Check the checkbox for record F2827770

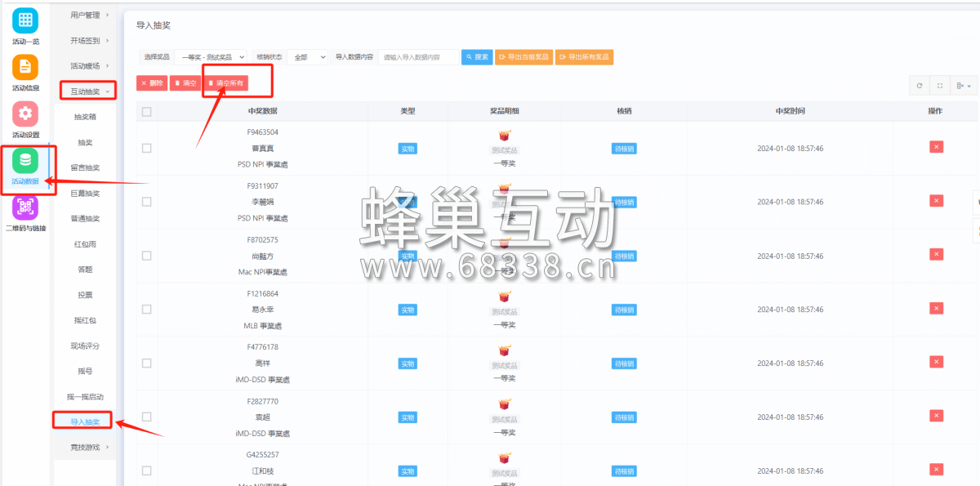[147, 416]
